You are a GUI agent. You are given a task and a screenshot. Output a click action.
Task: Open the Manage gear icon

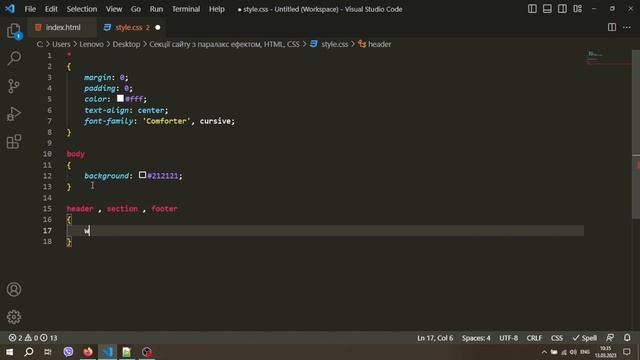pyautogui.click(x=14, y=317)
